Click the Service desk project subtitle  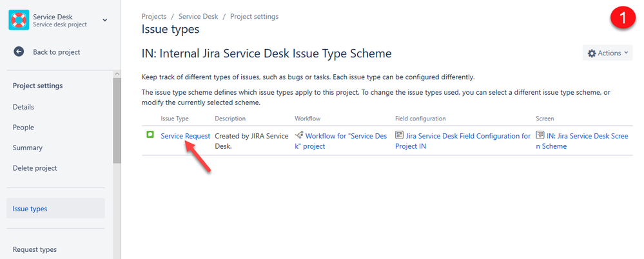pyautogui.click(x=60, y=24)
